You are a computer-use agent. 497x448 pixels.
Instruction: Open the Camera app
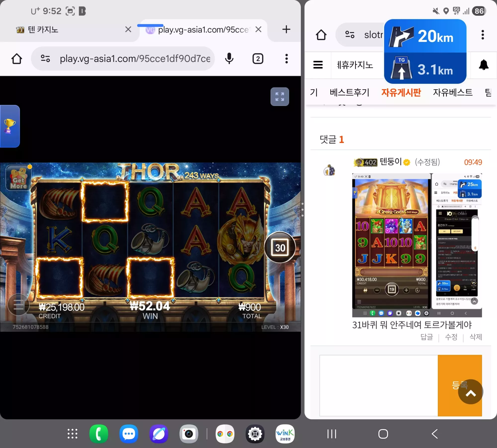(x=189, y=434)
